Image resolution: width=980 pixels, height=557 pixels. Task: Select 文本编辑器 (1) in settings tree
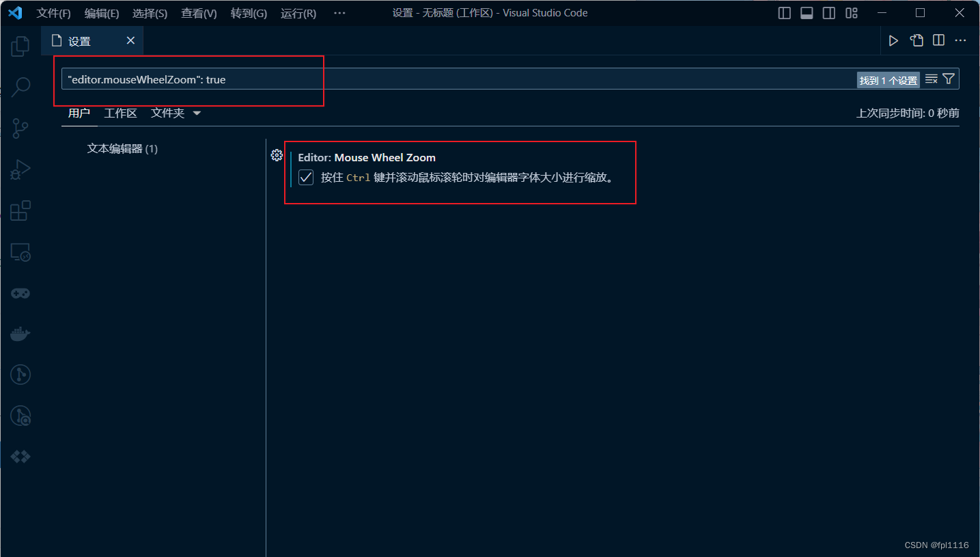point(123,148)
